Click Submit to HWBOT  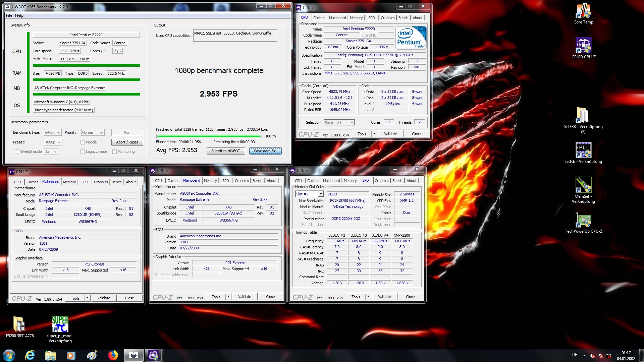click(x=226, y=151)
